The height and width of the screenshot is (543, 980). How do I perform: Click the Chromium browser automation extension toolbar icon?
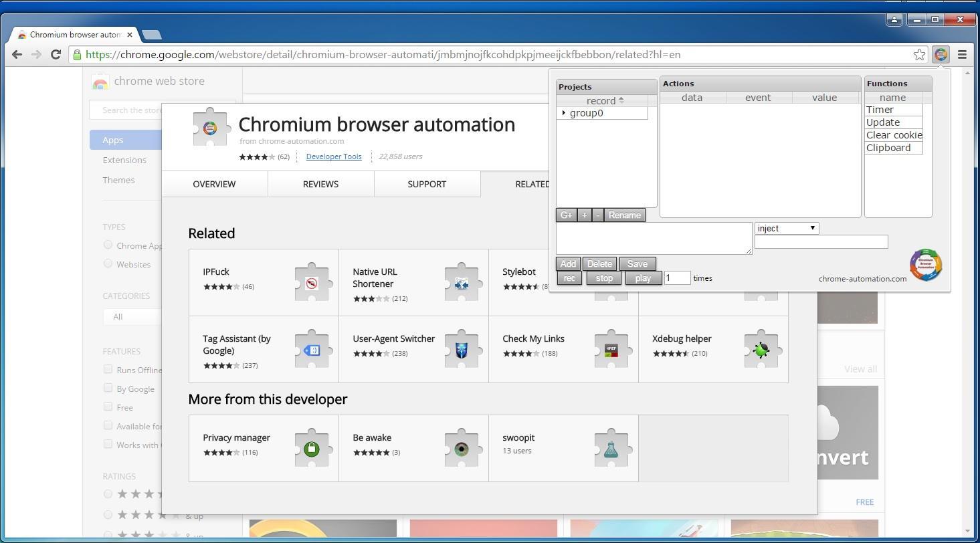click(941, 55)
